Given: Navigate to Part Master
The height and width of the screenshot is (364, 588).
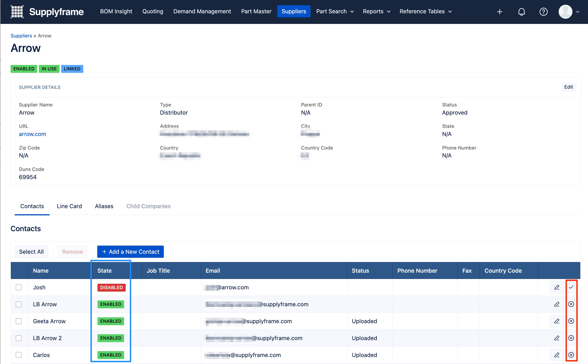Looking at the screenshot, I should (256, 11).
